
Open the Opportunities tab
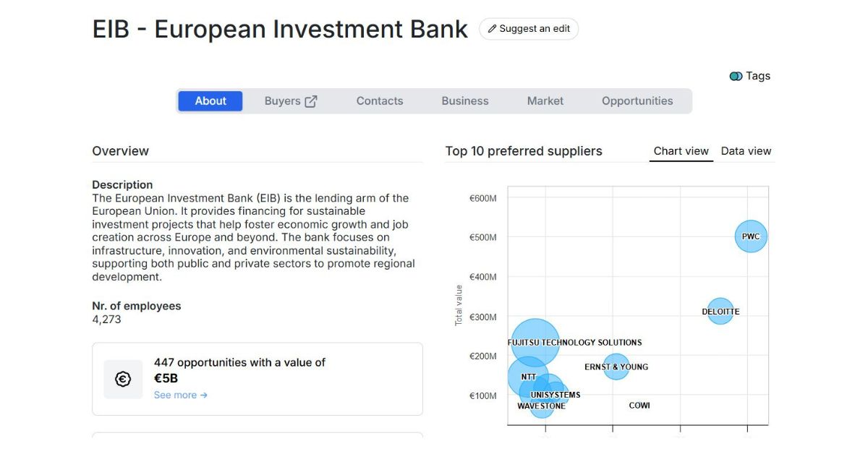pyautogui.click(x=637, y=101)
